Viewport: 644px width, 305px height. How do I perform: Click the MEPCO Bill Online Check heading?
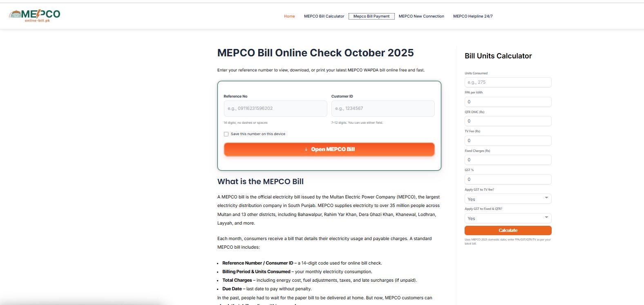coord(315,53)
